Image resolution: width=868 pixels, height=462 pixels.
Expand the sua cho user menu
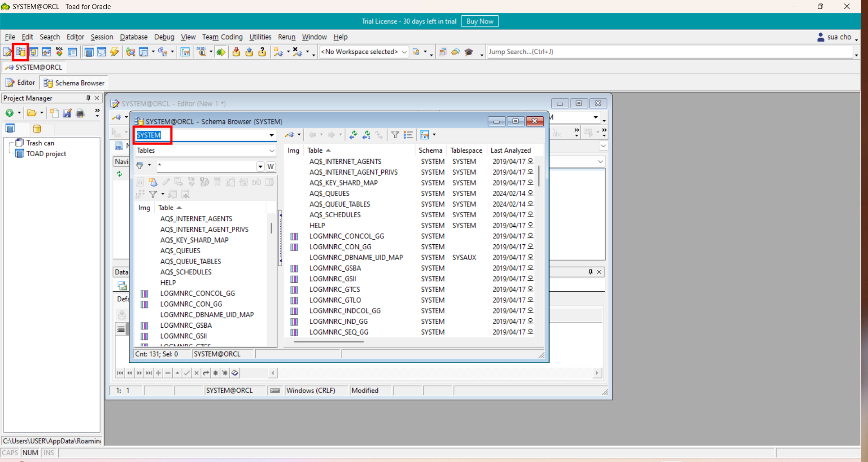(856, 39)
